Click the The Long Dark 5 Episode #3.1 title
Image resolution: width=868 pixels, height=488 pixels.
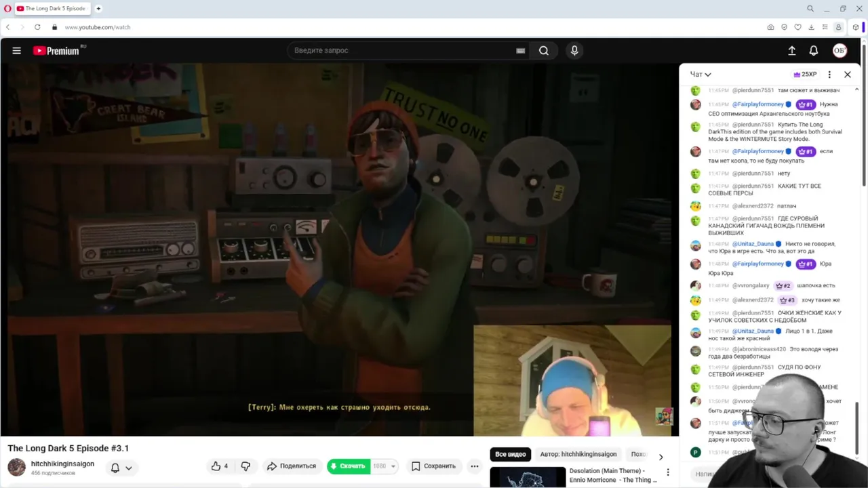[68, 448]
